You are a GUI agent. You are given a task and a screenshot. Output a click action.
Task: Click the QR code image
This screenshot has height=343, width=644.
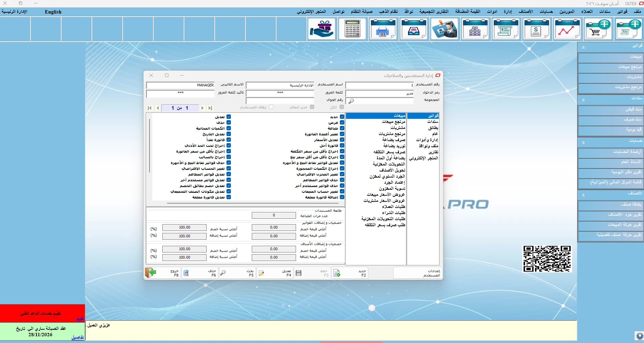(x=547, y=259)
